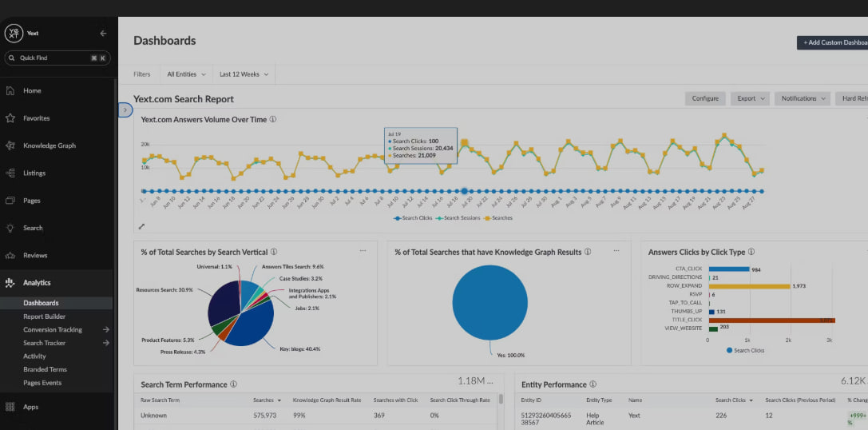Click the Home house icon

click(10, 90)
